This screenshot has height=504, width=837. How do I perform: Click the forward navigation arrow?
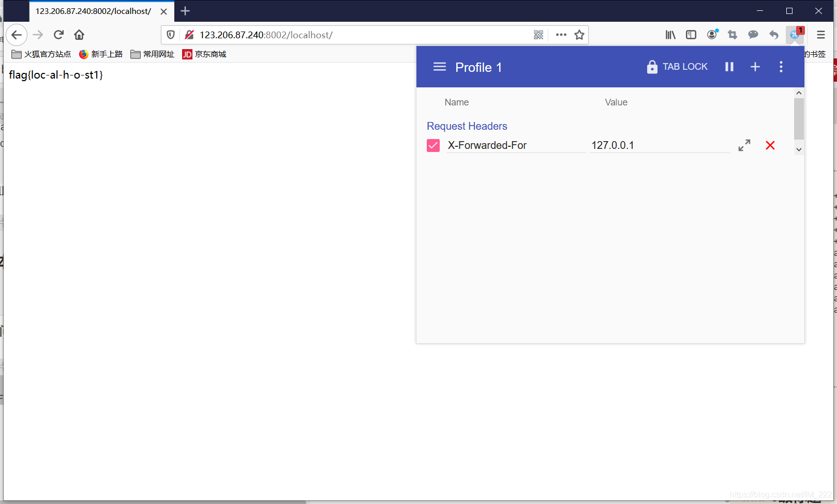[x=38, y=35]
